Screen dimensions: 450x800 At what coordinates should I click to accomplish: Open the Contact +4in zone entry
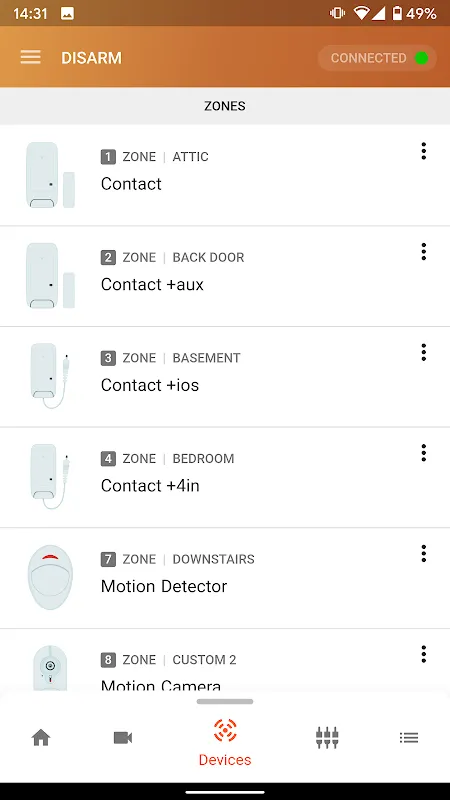coord(225,477)
